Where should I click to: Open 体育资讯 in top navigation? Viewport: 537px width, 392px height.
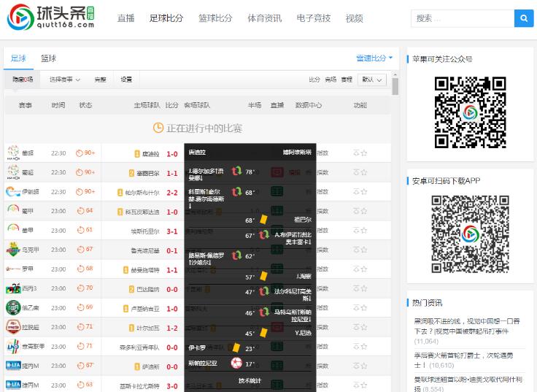[x=265, y=18]
